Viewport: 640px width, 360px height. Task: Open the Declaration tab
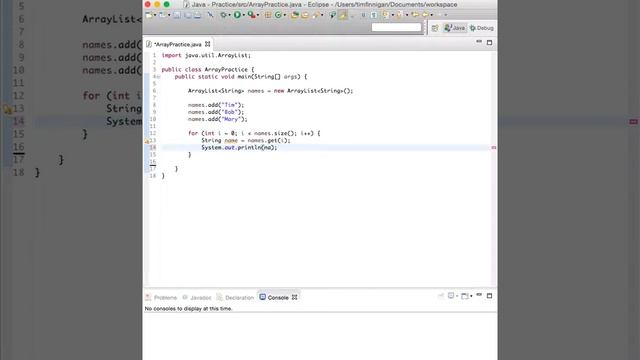click(x=235, y=298)
